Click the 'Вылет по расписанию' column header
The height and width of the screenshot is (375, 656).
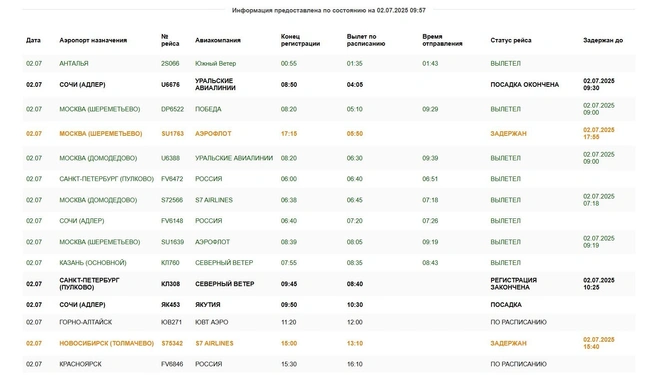coord(366,40)
